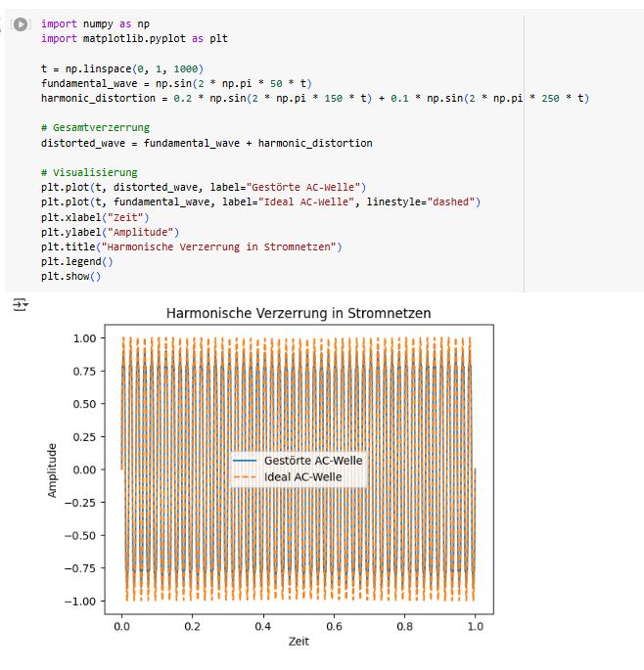Screen dimensions: 644x670
Task: Click the 'Zeit' x-axis label
Action: tap(298, 642)
